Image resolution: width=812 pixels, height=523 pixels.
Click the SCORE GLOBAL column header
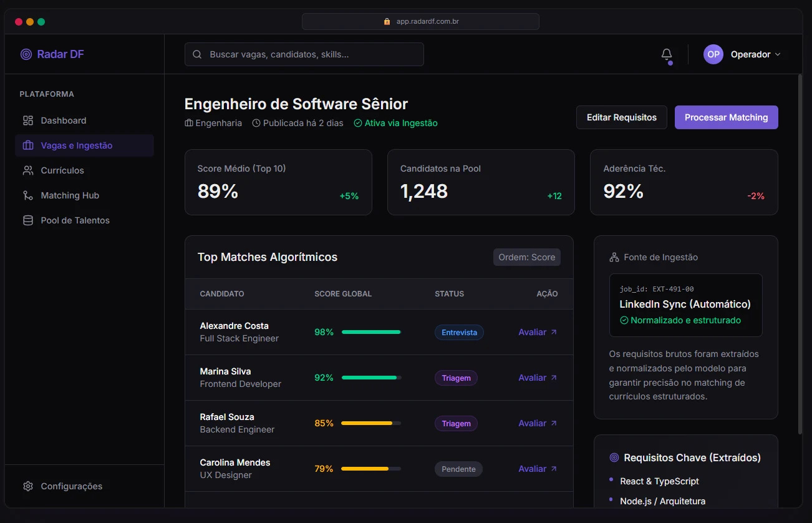point(343,294)
